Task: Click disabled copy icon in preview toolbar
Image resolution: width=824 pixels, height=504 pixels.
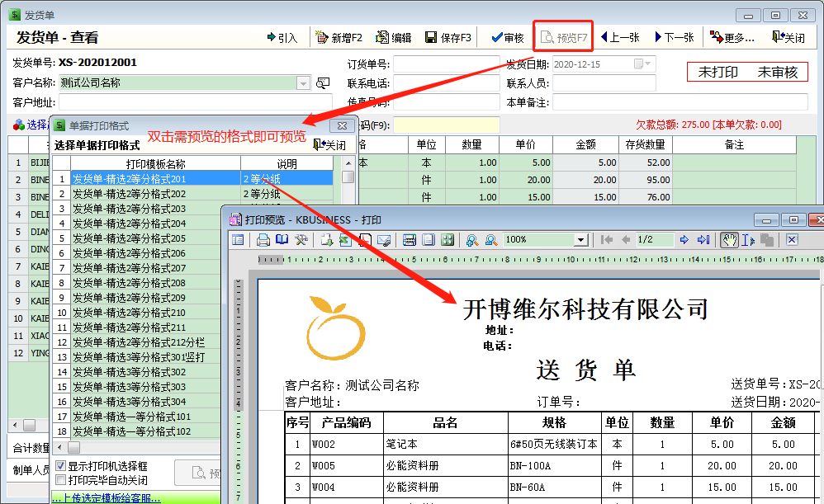Action: click(x=767, y=240)
